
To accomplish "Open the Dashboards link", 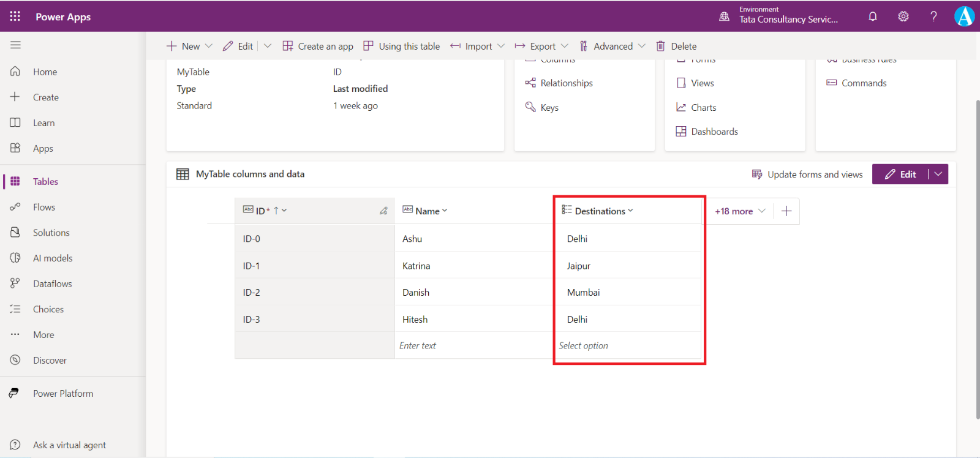I will 714,132.
